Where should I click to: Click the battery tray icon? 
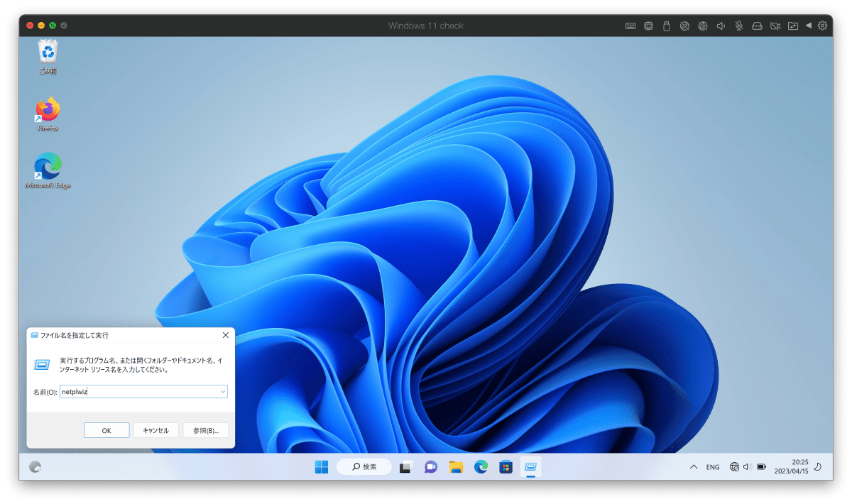point(761,467)
